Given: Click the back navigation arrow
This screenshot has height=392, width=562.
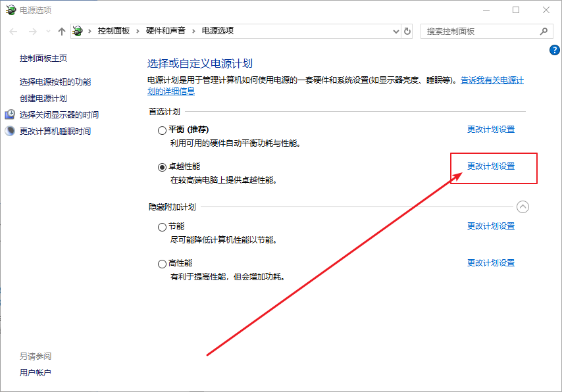Looking at the screenshot, I should pos(13,31).
